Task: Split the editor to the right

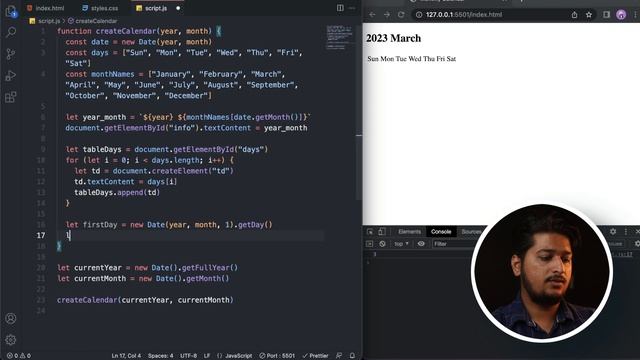Action: (340, 8)
